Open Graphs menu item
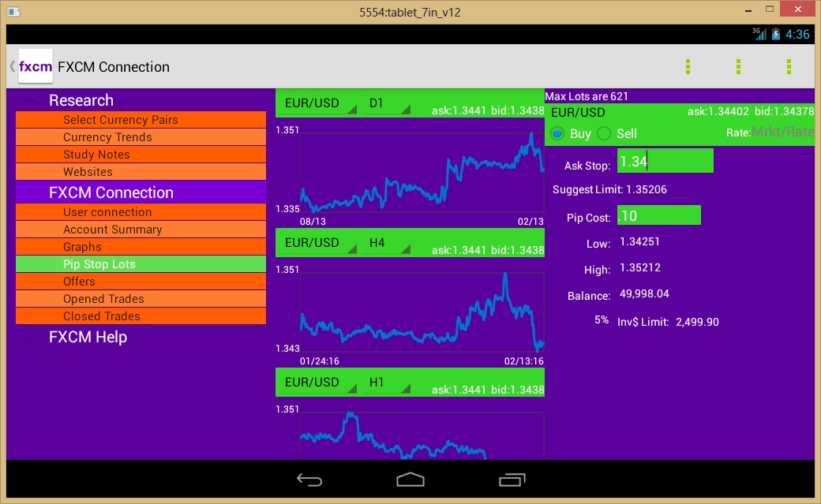 141,247
